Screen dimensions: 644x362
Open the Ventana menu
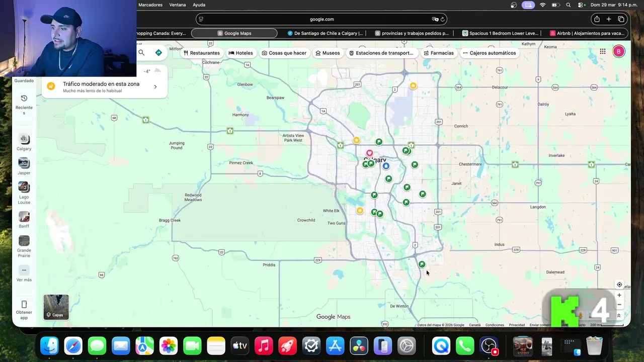tap(178, 5)
